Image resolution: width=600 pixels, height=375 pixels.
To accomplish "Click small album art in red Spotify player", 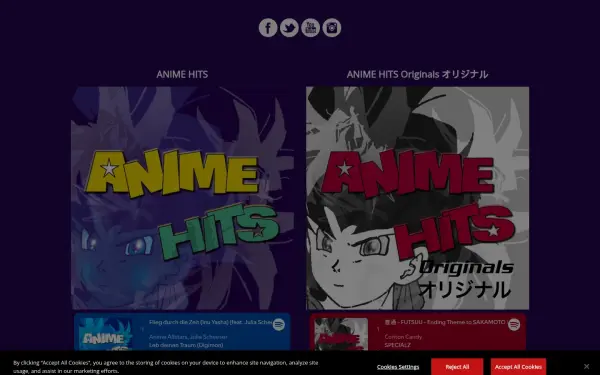I will click(341, 334).
